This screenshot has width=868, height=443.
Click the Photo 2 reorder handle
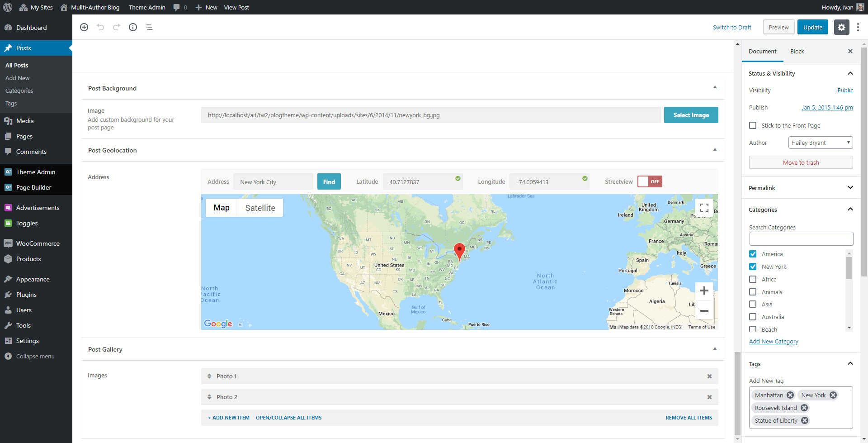click(x=209, y=397)
